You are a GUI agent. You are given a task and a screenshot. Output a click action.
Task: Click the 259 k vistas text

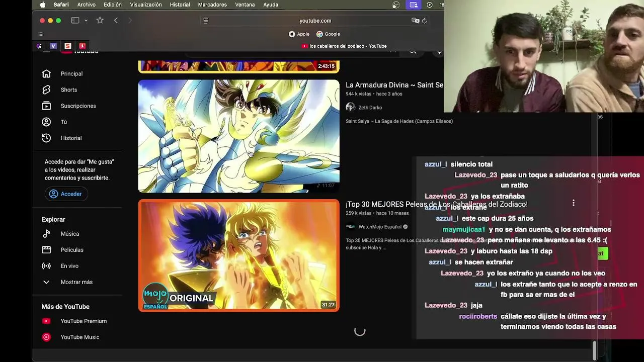pyautogui.click(x=358, y=213)
